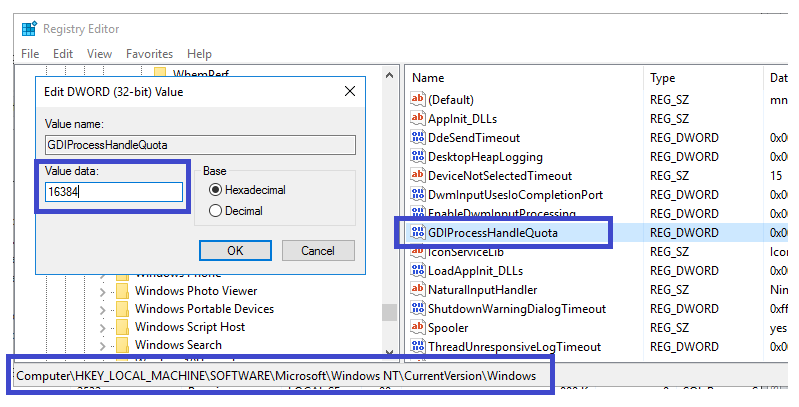Viewport: 799px width, 407px height.
Task: Click the Value data input field
Action: pos(114,192)
